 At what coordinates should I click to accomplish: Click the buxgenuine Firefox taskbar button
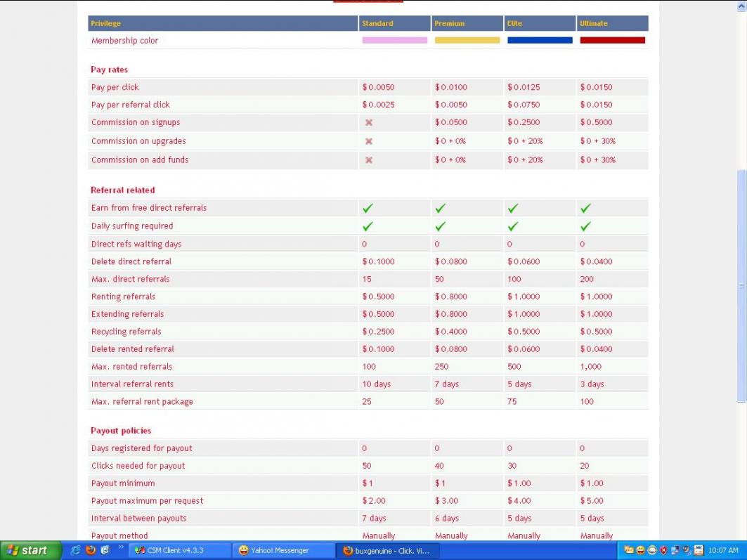387,550
